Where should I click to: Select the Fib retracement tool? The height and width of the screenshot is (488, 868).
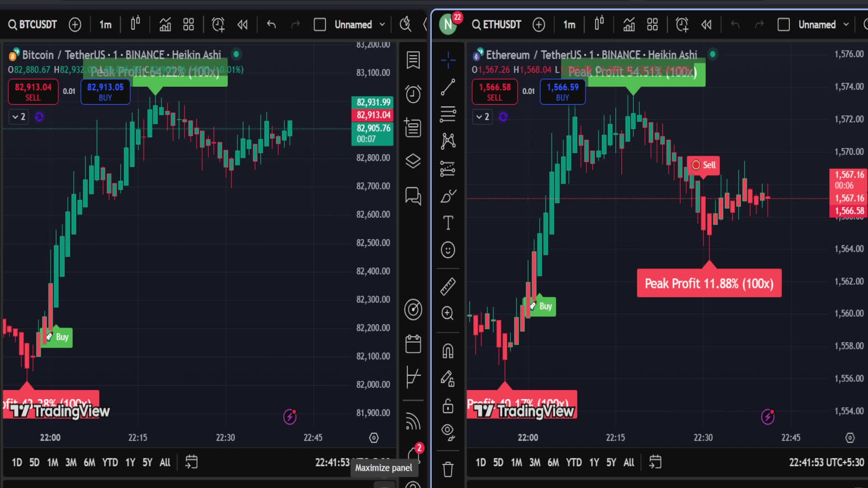coord(448,114)
